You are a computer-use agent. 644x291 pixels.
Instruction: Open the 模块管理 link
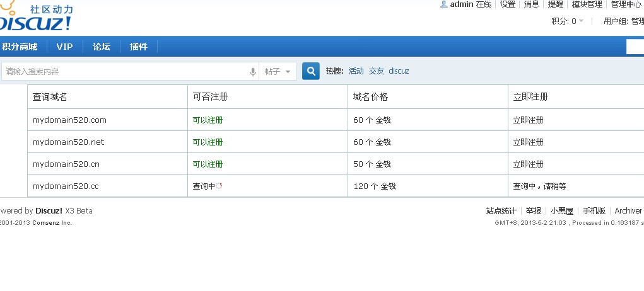coord(587,4)
